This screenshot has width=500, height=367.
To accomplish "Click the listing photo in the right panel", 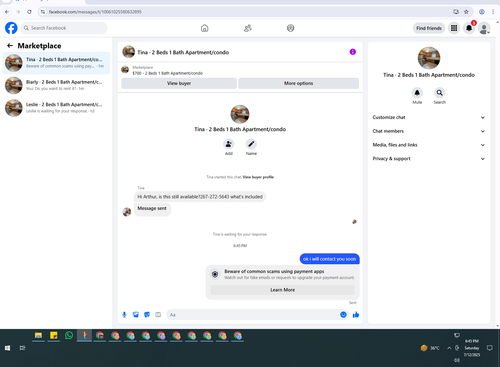I will [x=429, y=58].
